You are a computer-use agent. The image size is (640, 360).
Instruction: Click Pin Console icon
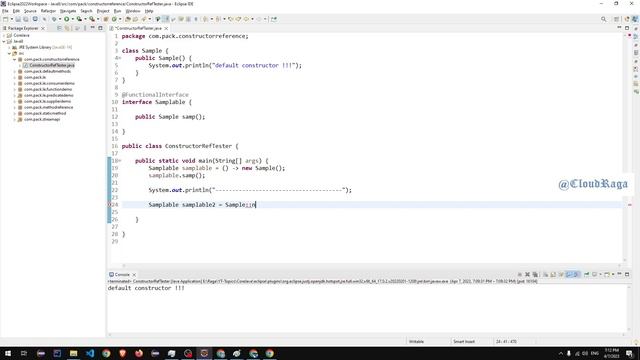pos(587,275)
